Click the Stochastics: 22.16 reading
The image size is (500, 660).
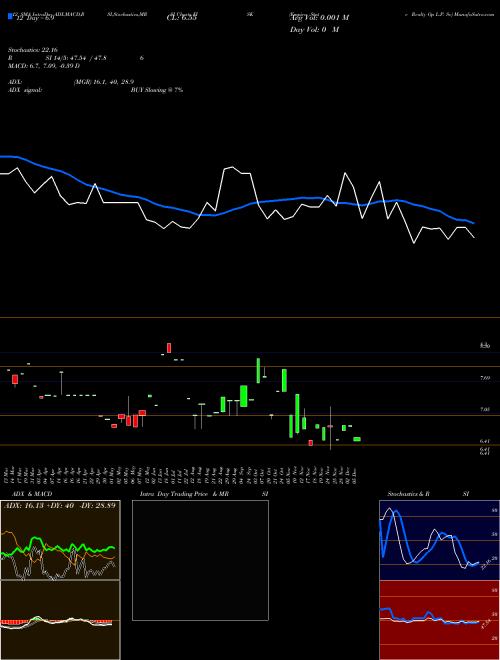(33, 50)
